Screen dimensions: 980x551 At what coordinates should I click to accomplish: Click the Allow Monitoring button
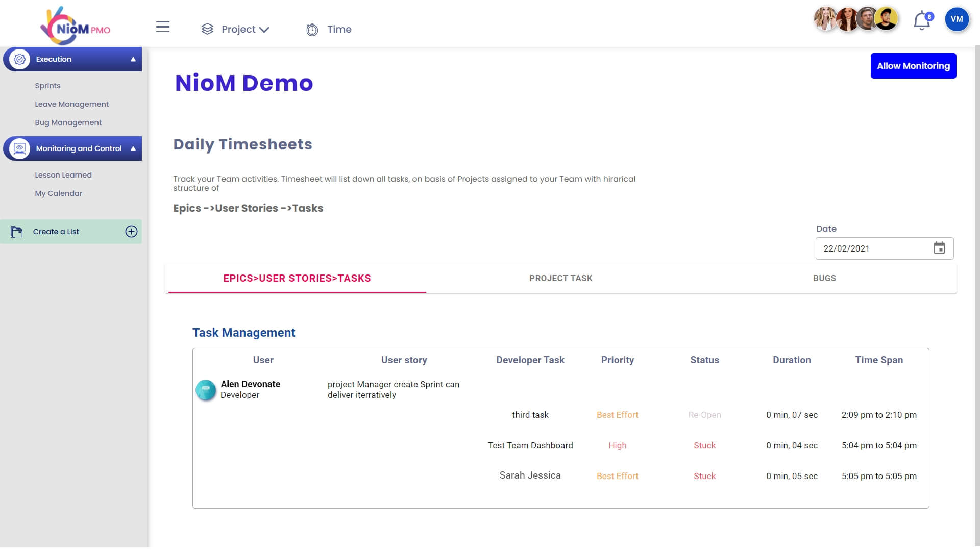[913, 66]
